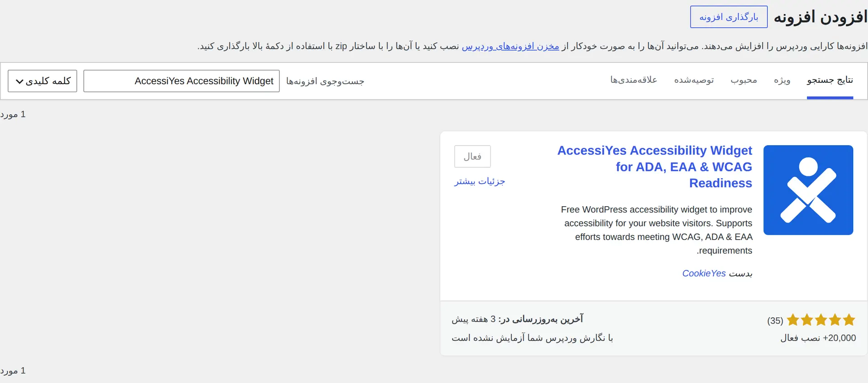Click the AccessiYes plugin icon thumbnail

pyautogui.click(x=808, y=190)
